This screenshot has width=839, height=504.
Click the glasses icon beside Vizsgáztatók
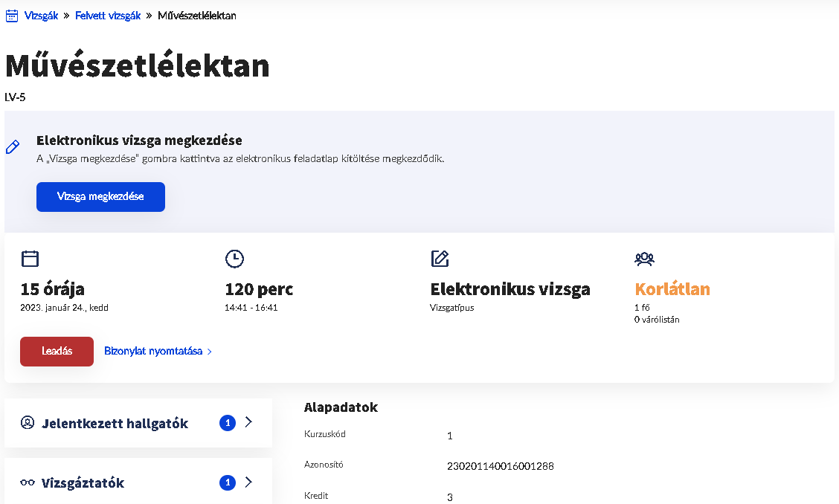click(x=28, y=483)
